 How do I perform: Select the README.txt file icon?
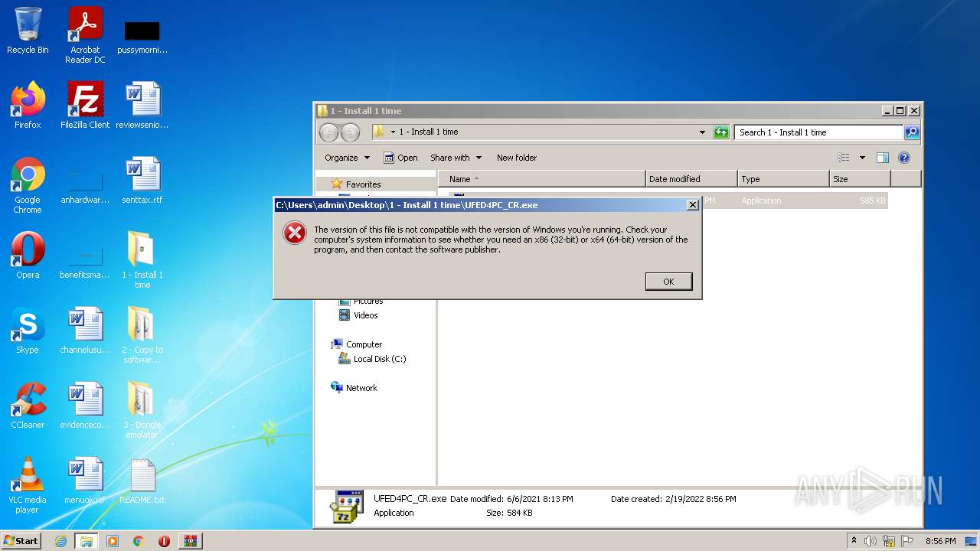142,481
